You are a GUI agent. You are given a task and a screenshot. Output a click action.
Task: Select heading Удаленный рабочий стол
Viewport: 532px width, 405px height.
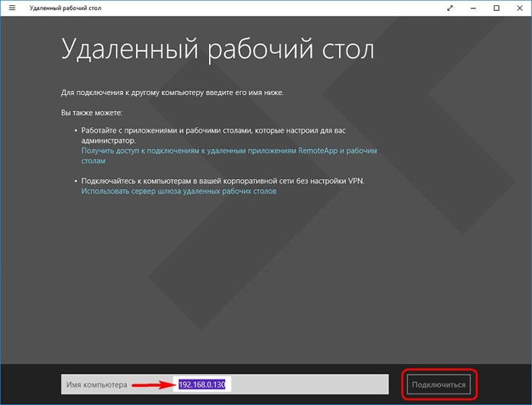pyautogui.click(x=217, y=49)
